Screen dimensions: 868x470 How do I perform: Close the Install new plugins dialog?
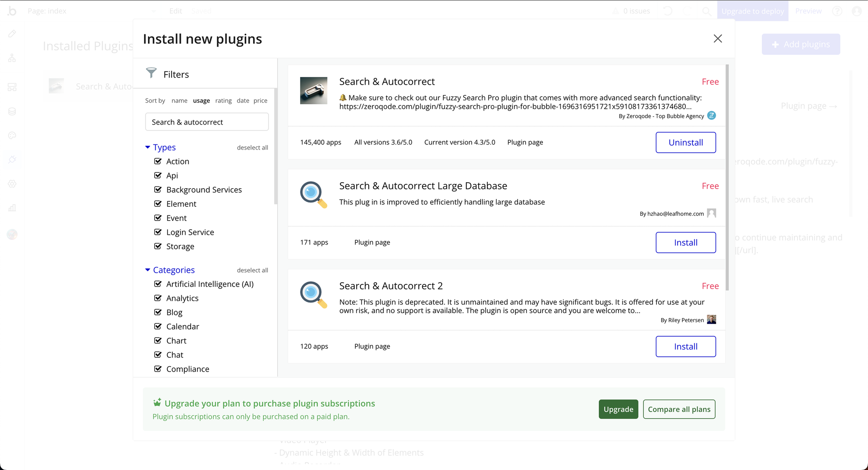[x=718, y=39]
